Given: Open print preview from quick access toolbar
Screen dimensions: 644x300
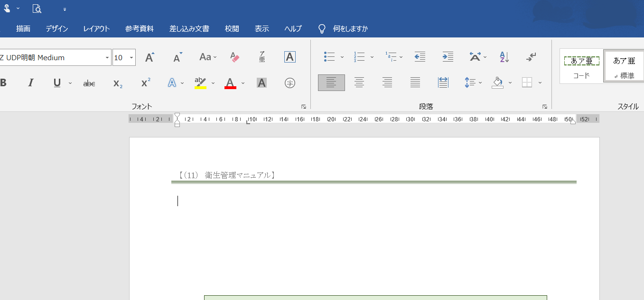Looking at the screenshot, I should click(37, 8).
